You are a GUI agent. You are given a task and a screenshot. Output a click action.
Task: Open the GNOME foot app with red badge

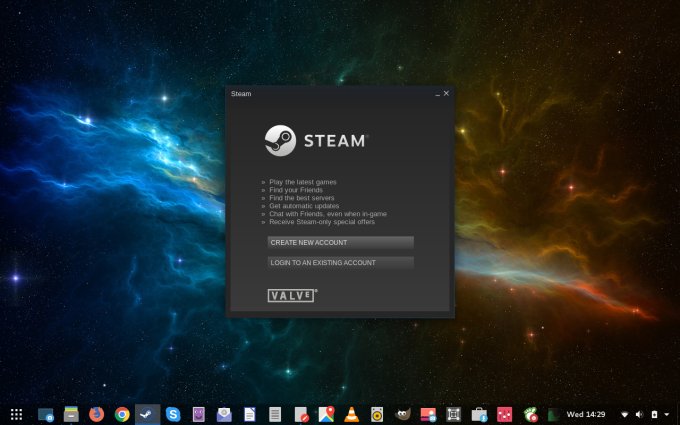[530, 414]
